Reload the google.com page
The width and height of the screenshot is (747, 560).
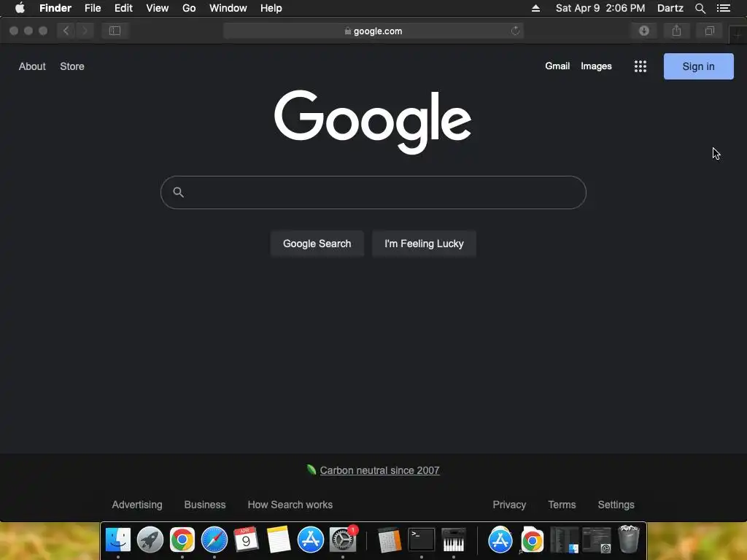click(516, 31)
